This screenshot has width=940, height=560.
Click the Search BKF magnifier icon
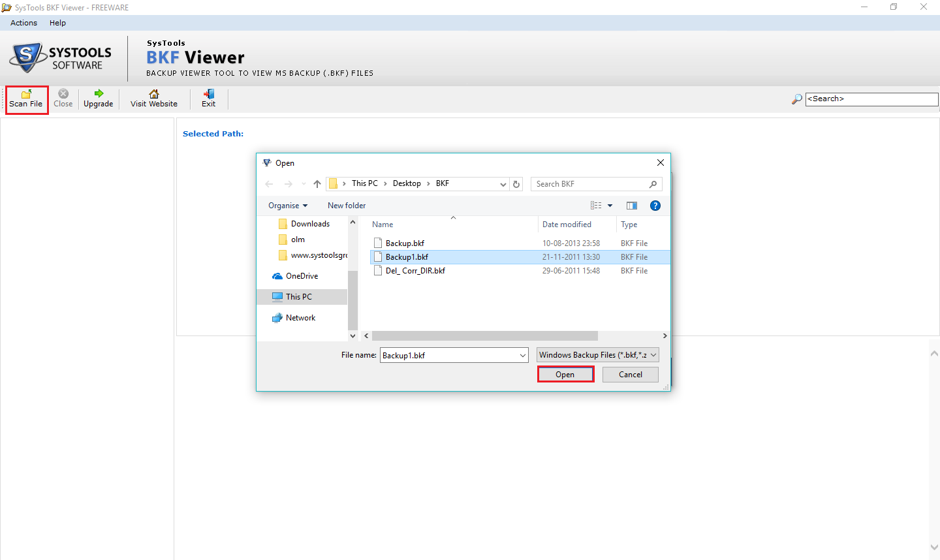point(653,184)
